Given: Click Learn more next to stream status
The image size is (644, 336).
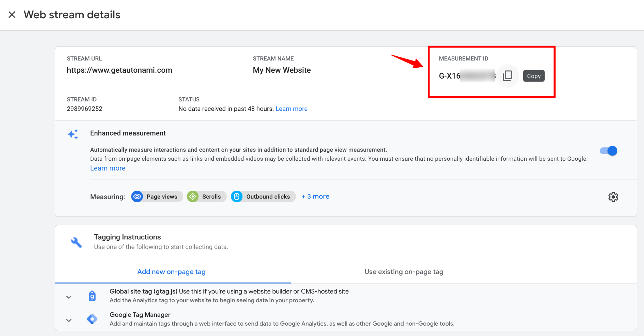Looking at the screenshot, I should pyautogui.click(x=291, y=109).
